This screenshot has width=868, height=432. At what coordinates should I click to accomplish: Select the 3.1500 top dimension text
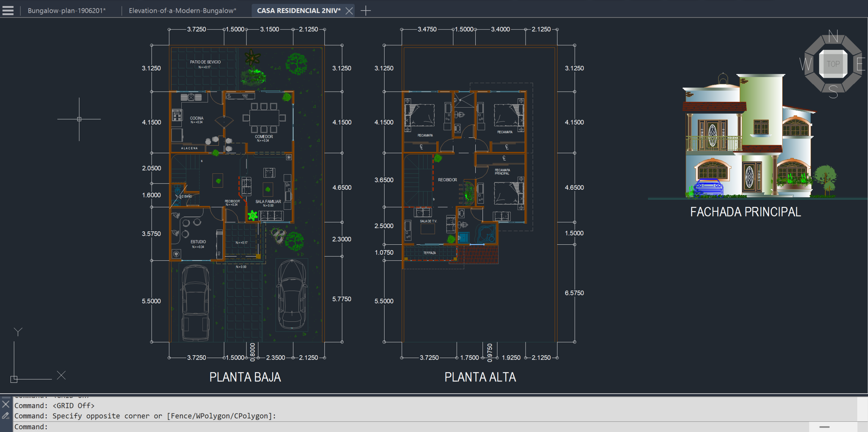(270, 29)
